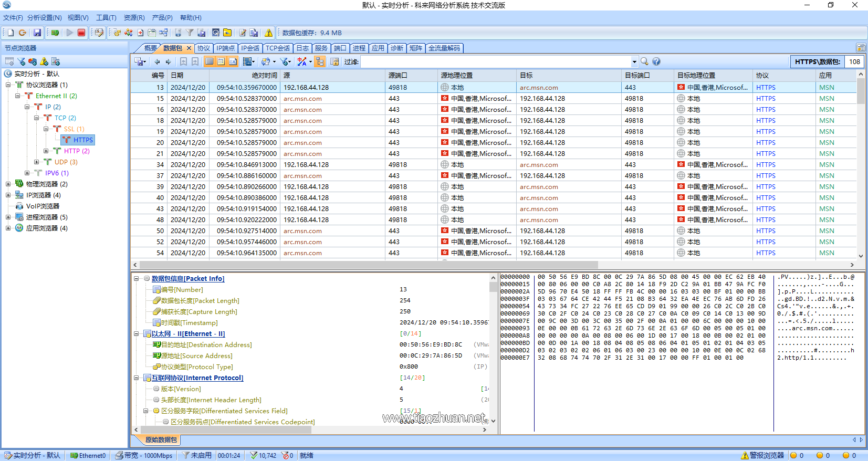Collapse the 数据包信息 Packet Info section
This screenshot has height=461, width=868.
(137, 279)
